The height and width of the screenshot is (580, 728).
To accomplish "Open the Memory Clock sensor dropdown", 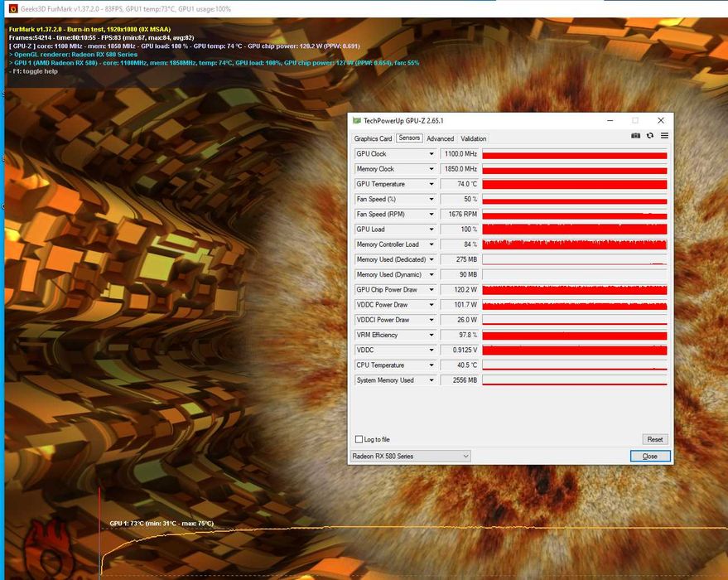I will point(431,169).
